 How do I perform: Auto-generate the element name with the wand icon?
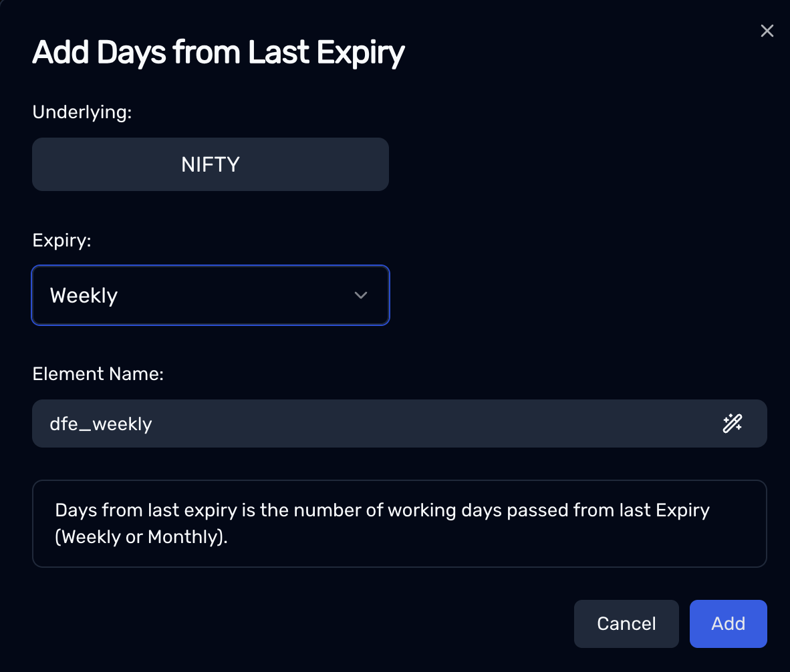pyautogui.click(x=732, y=424)
